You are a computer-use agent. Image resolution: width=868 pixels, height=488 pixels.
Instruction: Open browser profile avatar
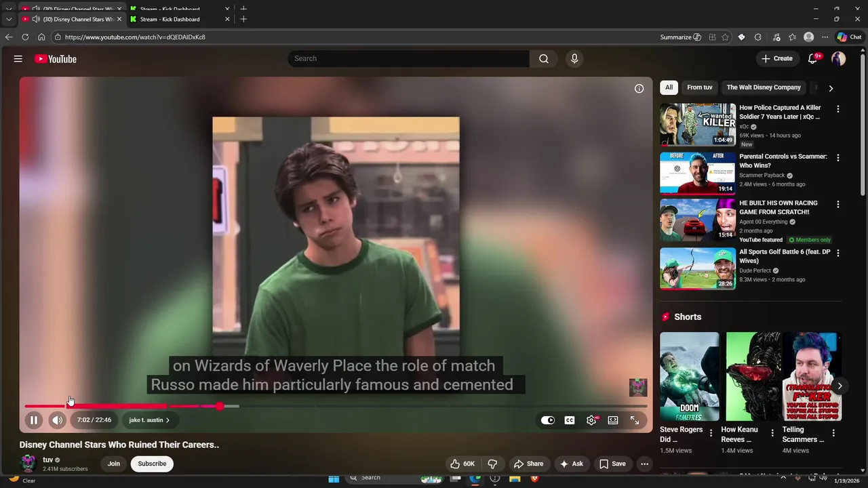[808, 37]
